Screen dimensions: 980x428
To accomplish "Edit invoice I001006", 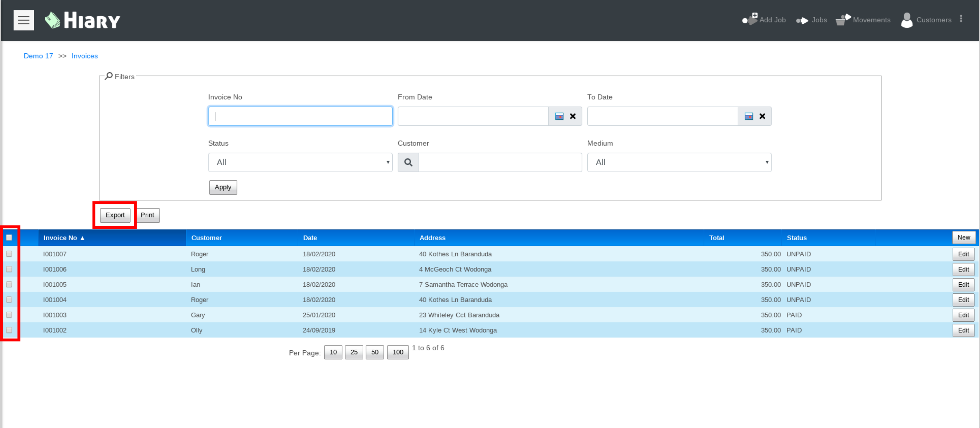I will (x=963, y=269).
